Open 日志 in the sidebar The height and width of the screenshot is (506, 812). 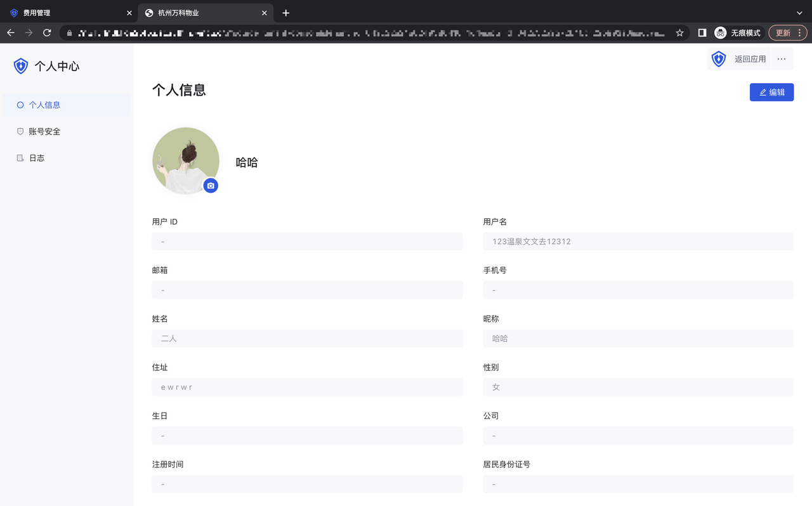coord(37,158)
